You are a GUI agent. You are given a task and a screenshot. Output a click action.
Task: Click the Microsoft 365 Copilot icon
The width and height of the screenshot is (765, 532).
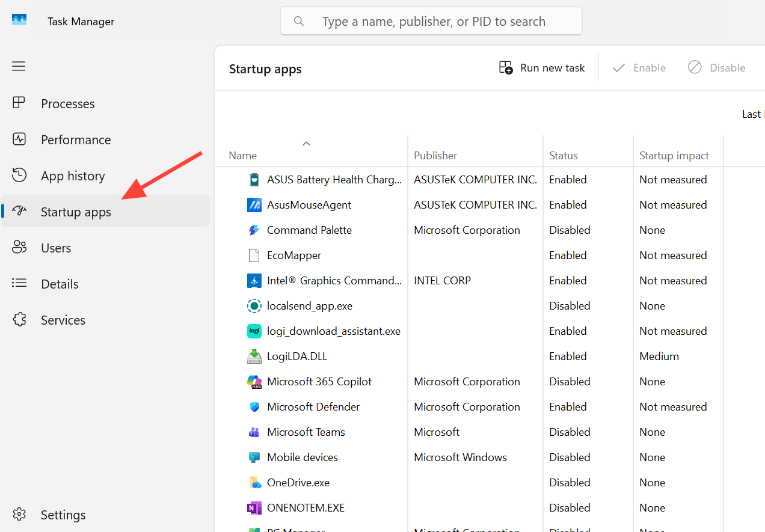[x=254, y=382]
